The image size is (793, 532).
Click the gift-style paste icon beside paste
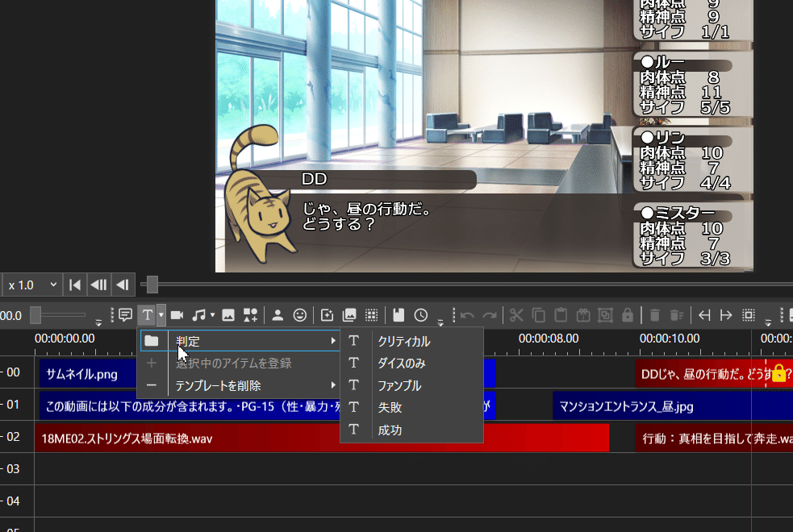coord(583,315)
